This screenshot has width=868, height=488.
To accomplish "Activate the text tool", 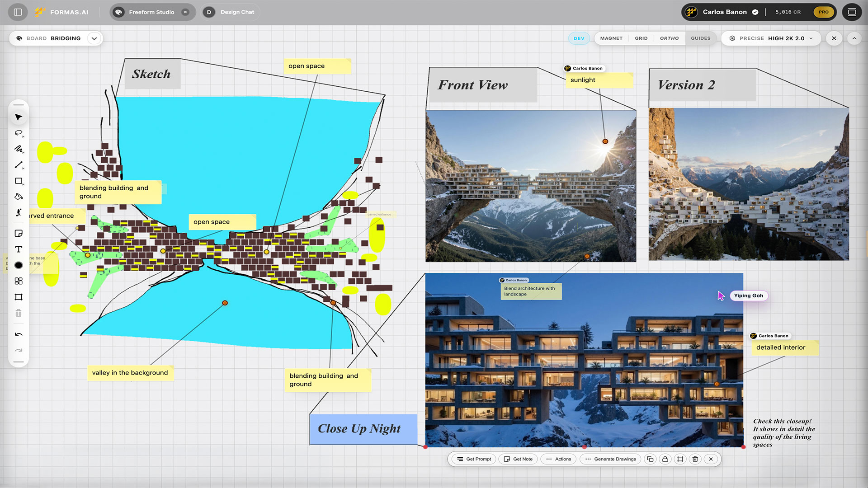I will [19, 249].
